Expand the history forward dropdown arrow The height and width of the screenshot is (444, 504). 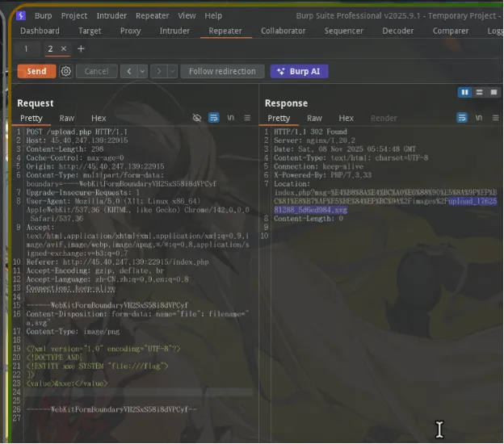tap(173, 71)
